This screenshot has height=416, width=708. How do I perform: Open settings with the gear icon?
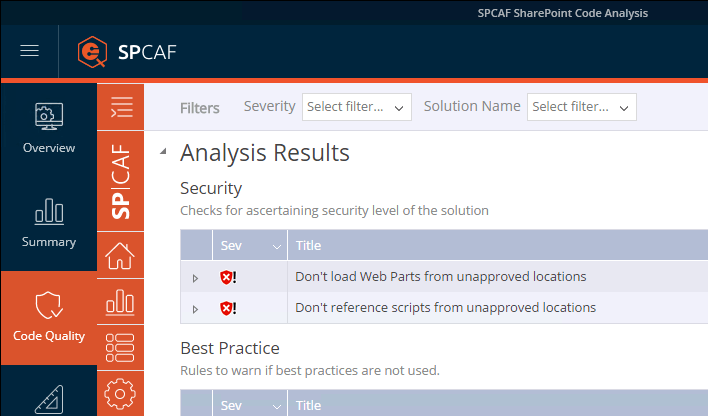[121, 394]
